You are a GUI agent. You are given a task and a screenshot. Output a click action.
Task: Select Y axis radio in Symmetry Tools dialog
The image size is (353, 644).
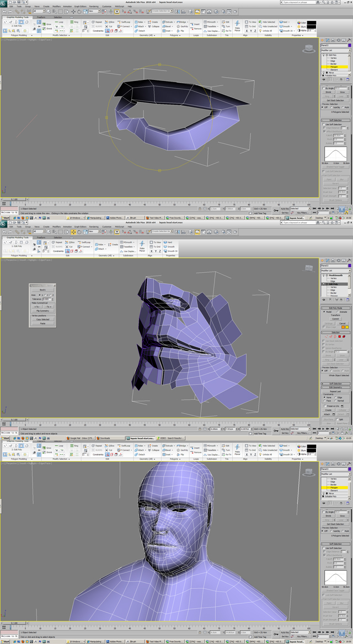tap(45, 295)
